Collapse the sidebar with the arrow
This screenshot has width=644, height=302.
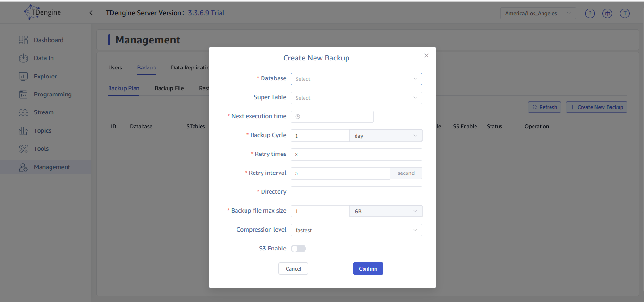pos(91,13)
